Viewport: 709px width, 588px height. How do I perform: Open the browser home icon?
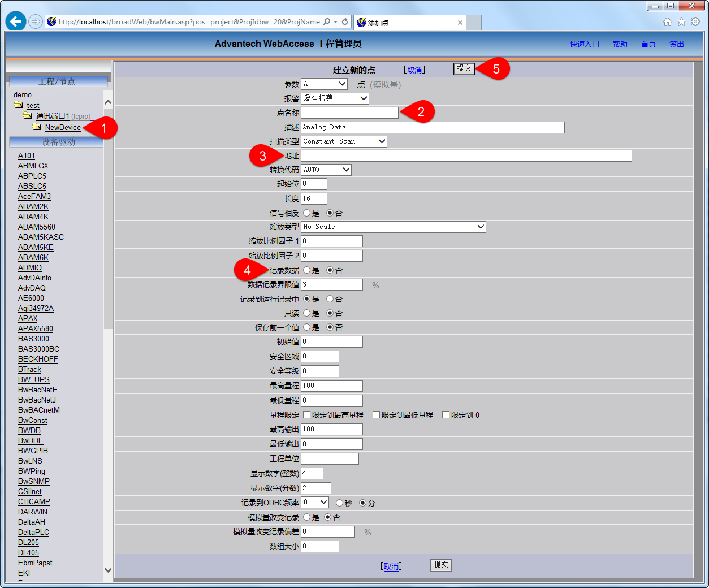click(x=667, y=22)
